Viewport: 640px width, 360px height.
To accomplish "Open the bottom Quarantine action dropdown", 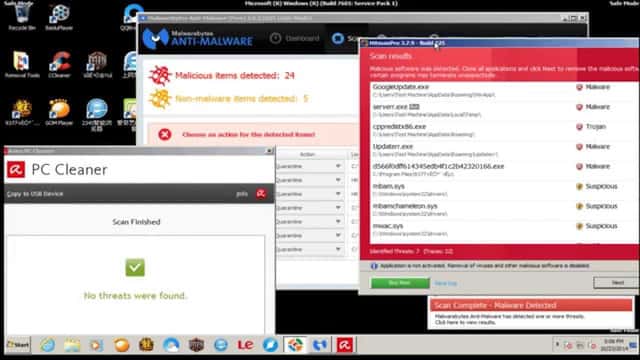I will (x=309, y=249).
